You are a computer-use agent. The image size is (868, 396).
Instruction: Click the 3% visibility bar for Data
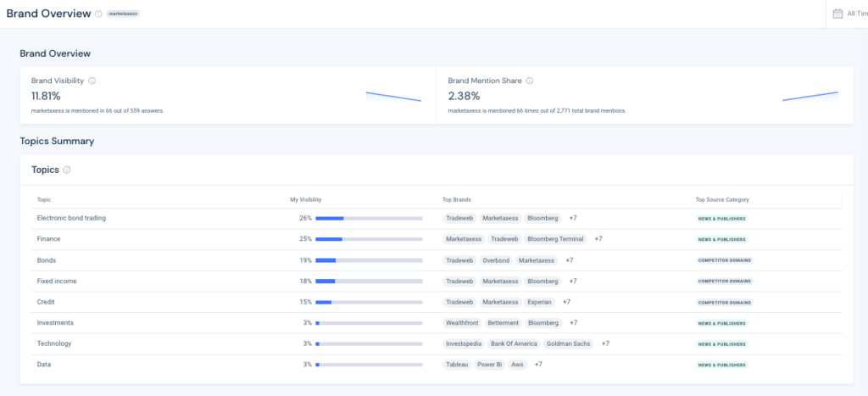[x=369, y=365]
